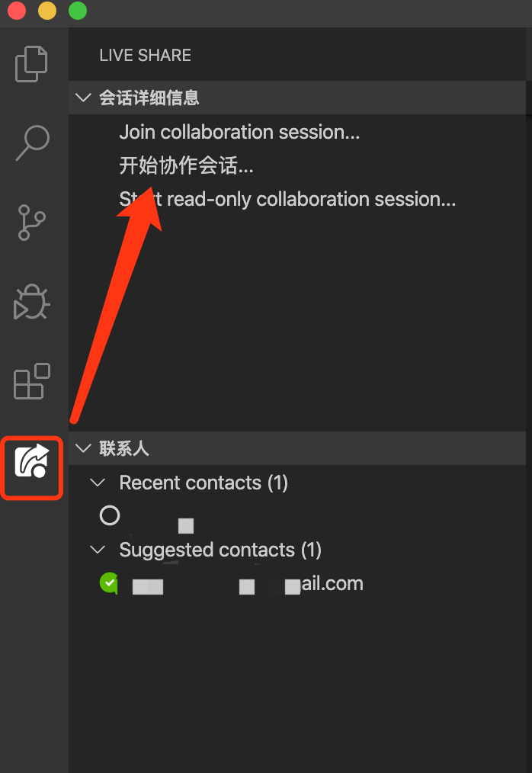The image size is (532, 773).
Task: Collapse the 联系人 section
Action: [83, 448]
